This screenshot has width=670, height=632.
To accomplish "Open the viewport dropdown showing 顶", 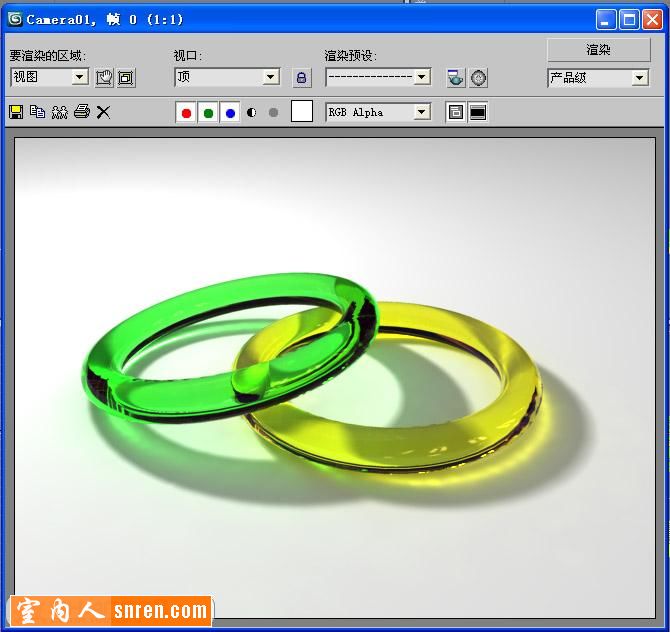I will tap(227, 77).
